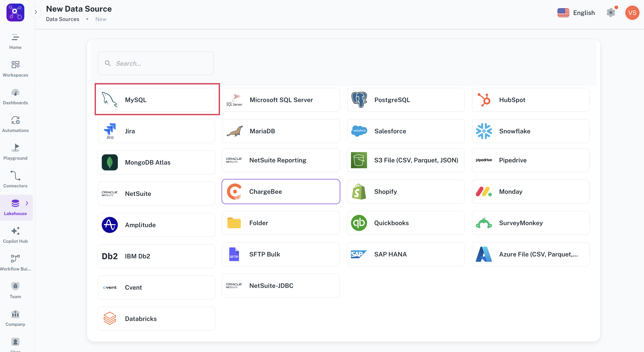The width and height of the screenshot is (644, 352).
Task: Choose the SFTP Bulk file icon
Action: tap(234, 254)
